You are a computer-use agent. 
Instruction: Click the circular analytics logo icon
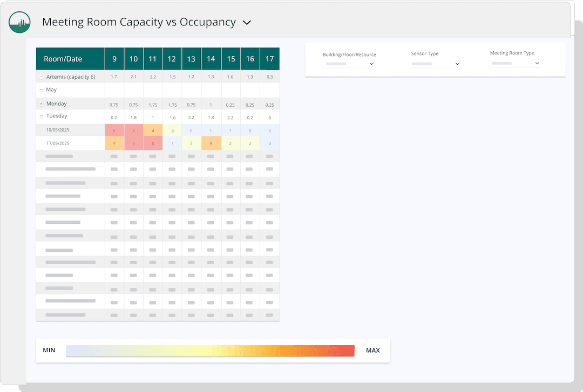tap(19, 22)
